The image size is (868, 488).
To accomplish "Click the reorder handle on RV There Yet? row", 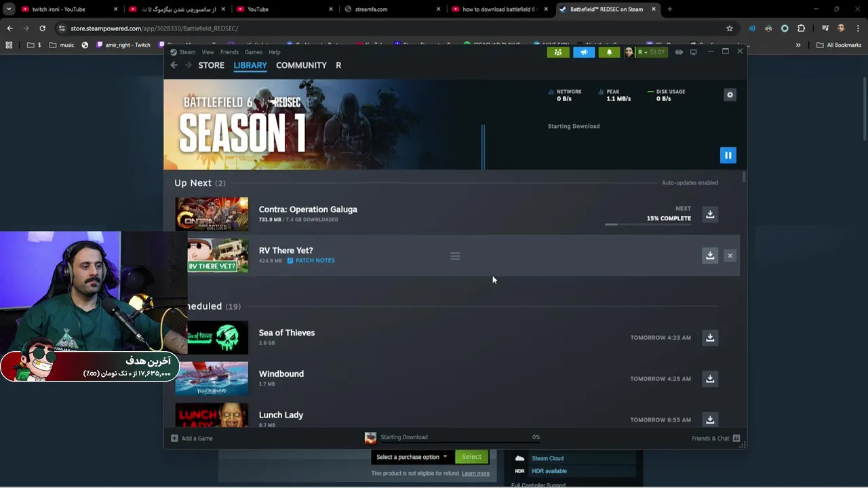I will [455, 256].
